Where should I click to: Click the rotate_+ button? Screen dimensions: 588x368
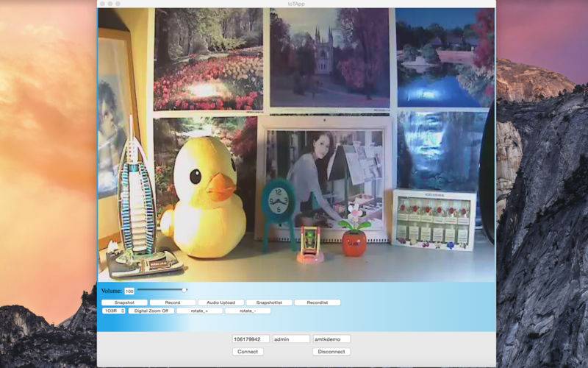tap(199, 311)
